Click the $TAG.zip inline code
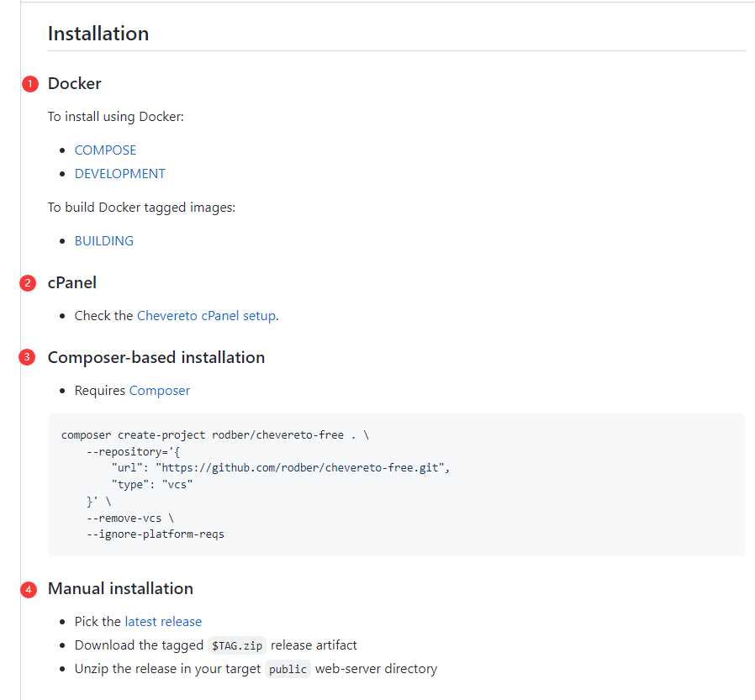The width and height of the screenshot is (755, 700). point(236,646)
